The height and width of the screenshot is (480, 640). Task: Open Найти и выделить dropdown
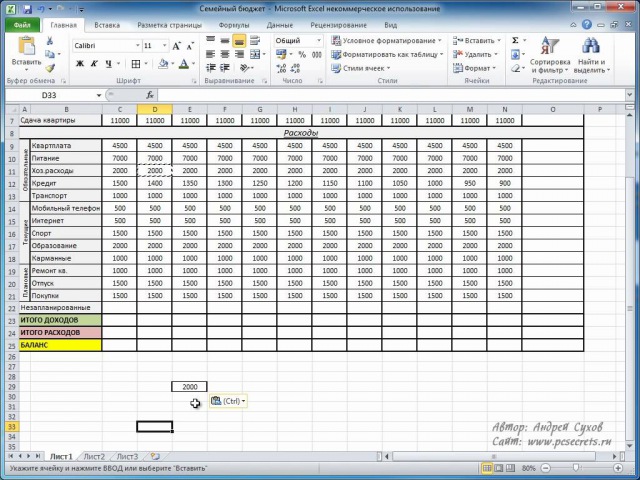pyautogui.click(x=591, y=55)
